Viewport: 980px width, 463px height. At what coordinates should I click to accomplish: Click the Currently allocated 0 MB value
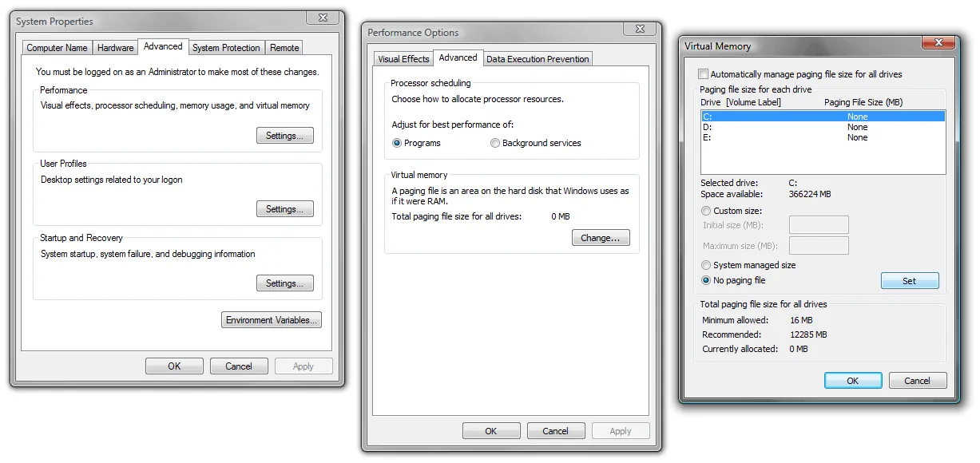click(799, 349)
